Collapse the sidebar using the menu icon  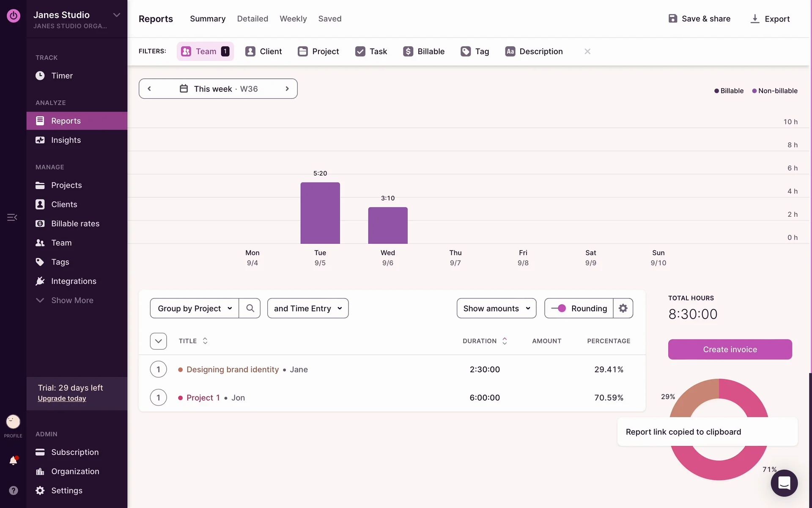12,217
